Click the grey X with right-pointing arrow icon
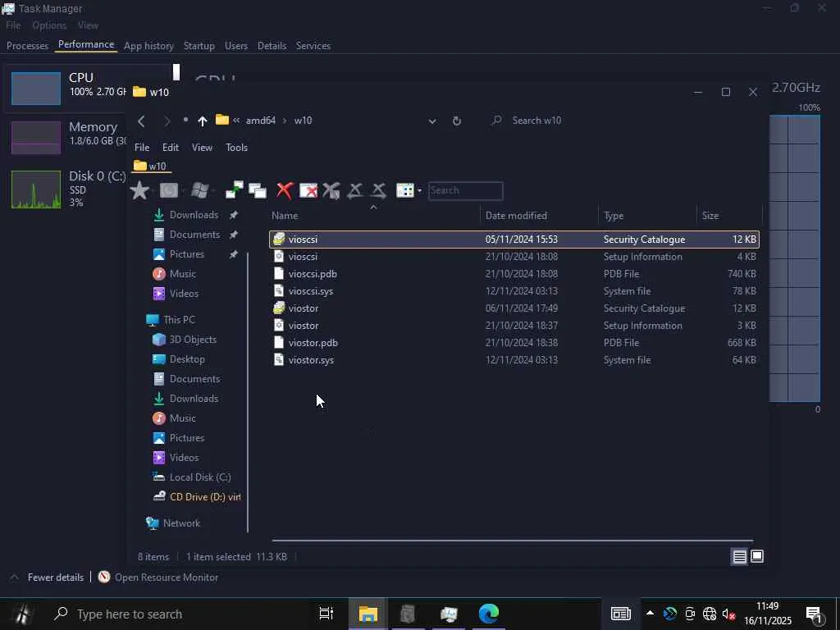 (x=378, y=190)
